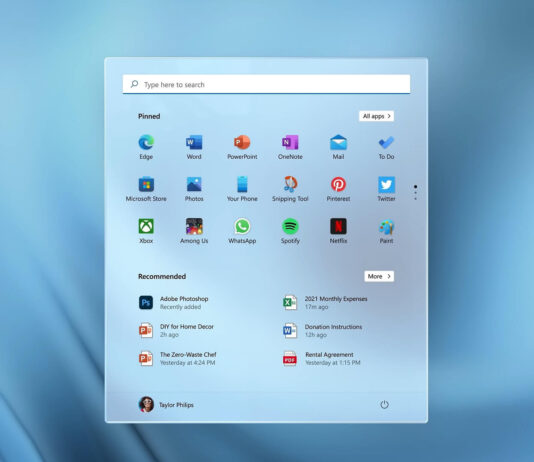The width and height of the screenshot is (534, 462).
Task: Launch the Xbox app
Action: (146, 231)
